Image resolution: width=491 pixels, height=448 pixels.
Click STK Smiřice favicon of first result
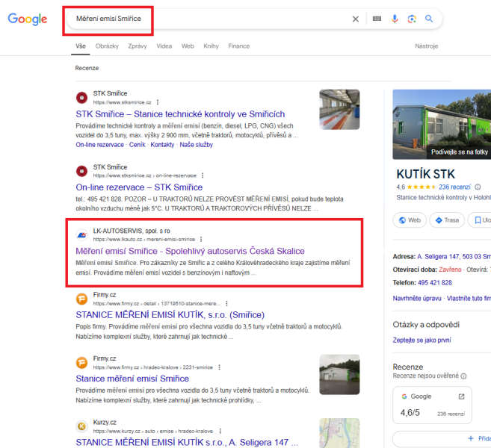81,98
